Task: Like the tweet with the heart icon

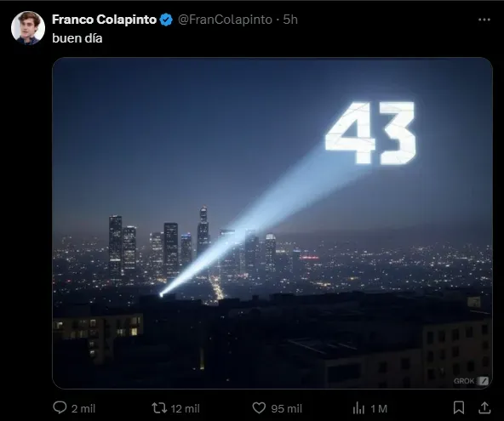Action: tap(259, 408)
